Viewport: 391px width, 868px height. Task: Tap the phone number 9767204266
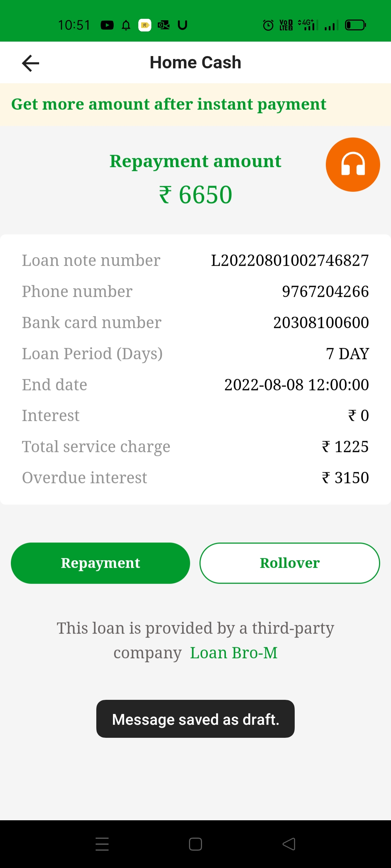point(325,292)
